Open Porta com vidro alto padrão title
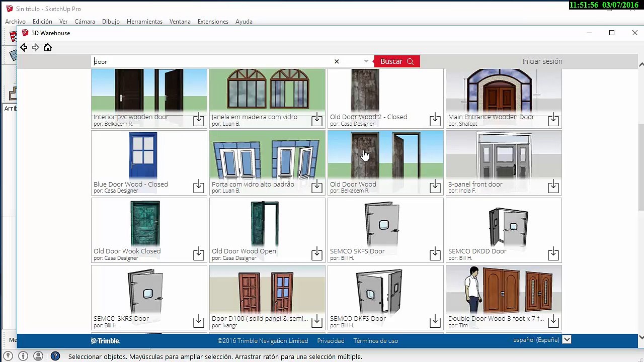644x362 pixels. pos(253,184)
